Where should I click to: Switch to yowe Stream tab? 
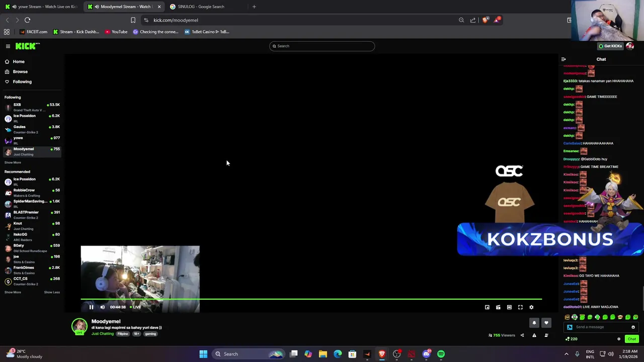(x=41, y=7)
